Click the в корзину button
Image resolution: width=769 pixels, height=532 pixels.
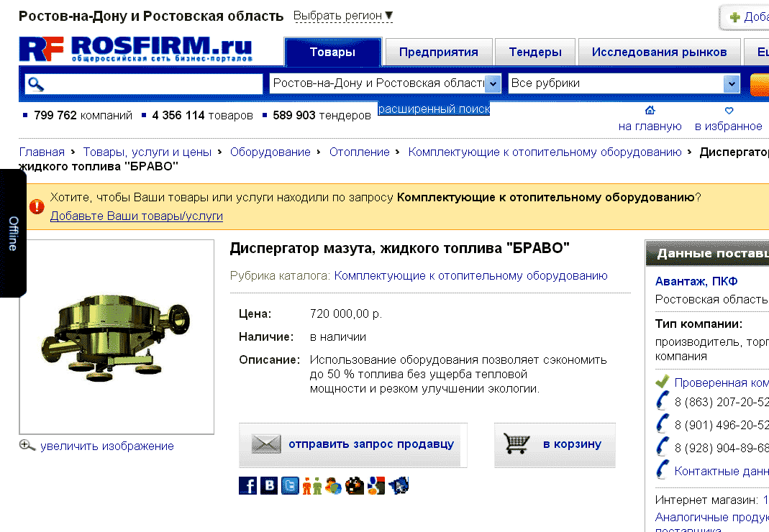[x=555, y=445]
